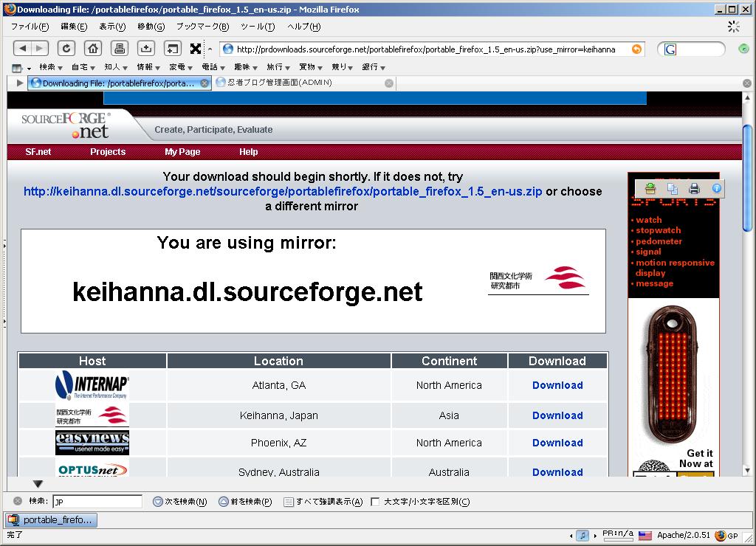The height and width of the screenshot is (546, 756).
Task: Click 次を検索(N) find next button
Action: (180, 502)
